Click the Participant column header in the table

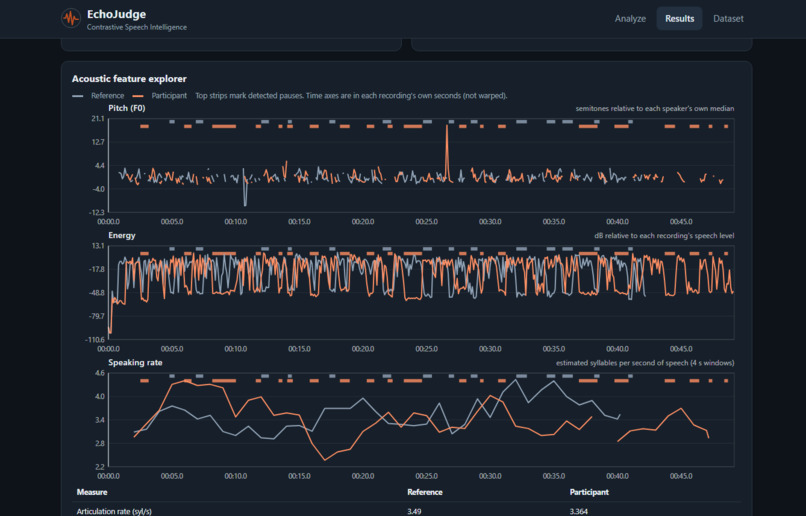tap(589, 492)
